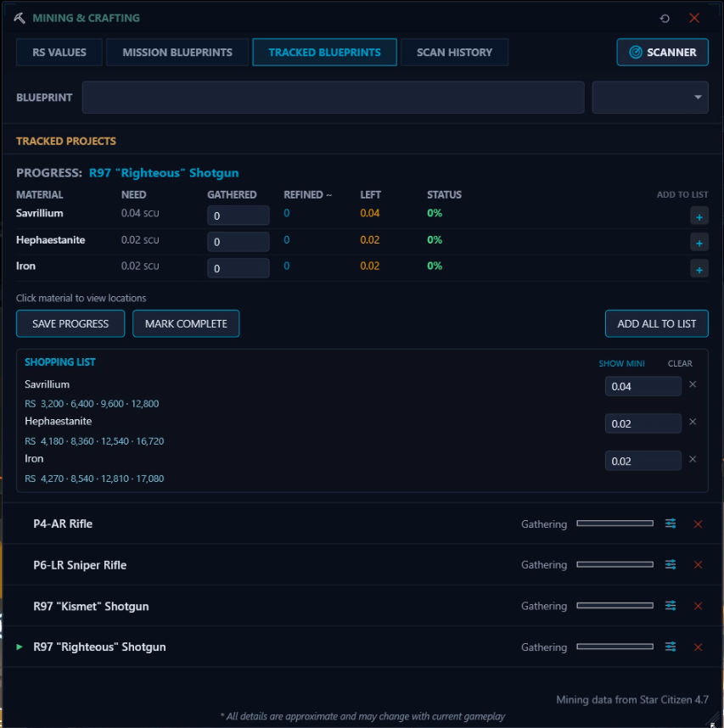
Task: Delete R97 Kismet Shotgun tracked project
Action: click(698, 606)
